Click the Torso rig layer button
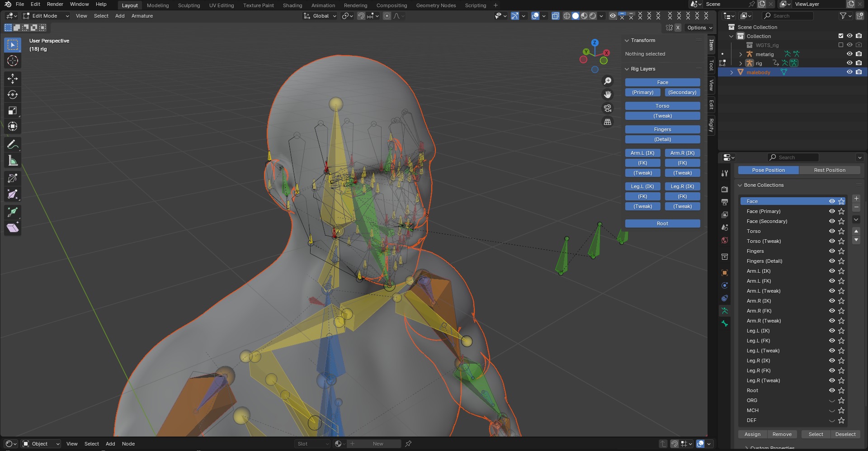Screen dimensions: 868x451 click(662, 106)
